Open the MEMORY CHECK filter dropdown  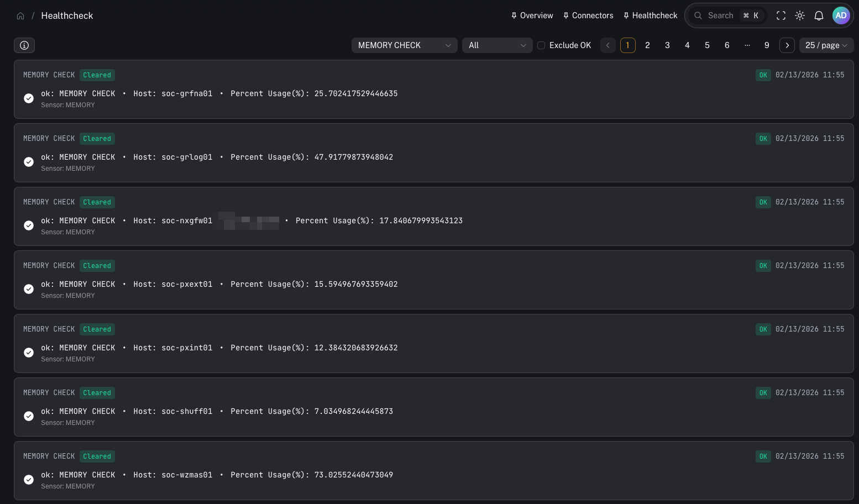[404, 45]
